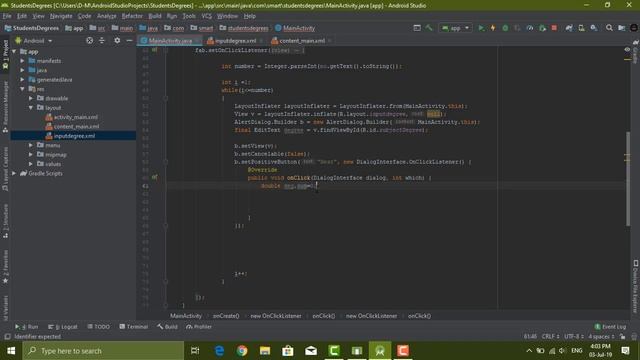Launch Google Chrome from taskbar

click(x=242, y=351)
